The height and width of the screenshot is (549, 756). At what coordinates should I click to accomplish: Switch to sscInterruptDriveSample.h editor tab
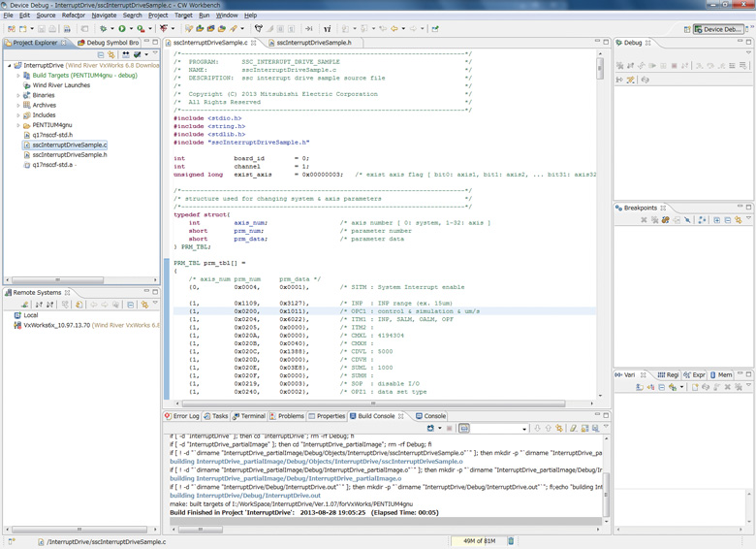(x=313, y=43)
